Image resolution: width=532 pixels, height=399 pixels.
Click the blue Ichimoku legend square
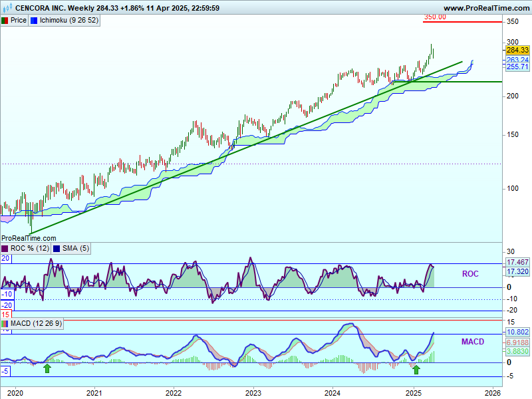(35, 21)
